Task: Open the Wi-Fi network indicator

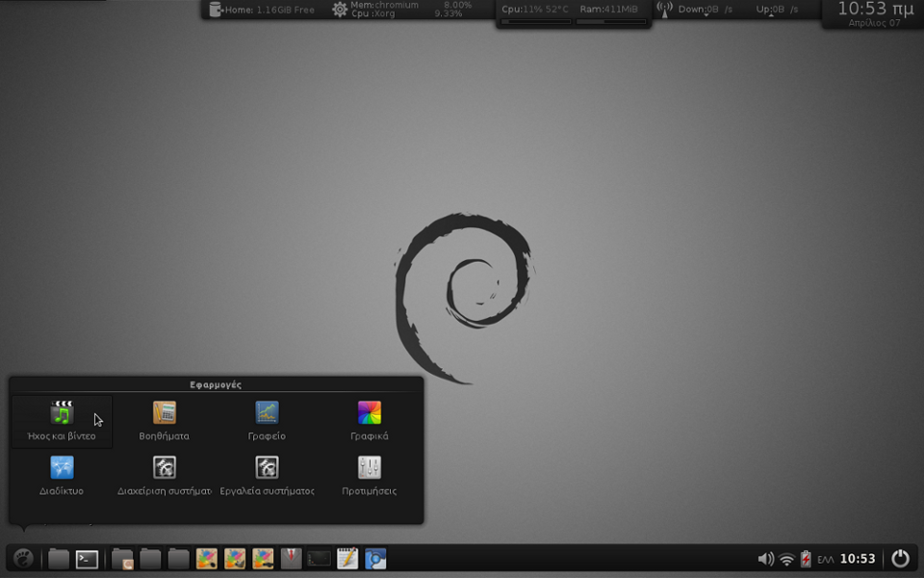Action: 786,559
